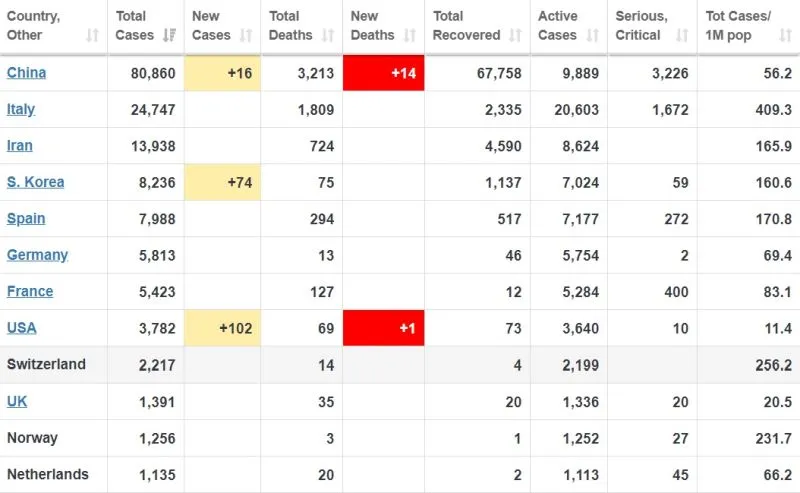Click the France link

click(30, 291)
